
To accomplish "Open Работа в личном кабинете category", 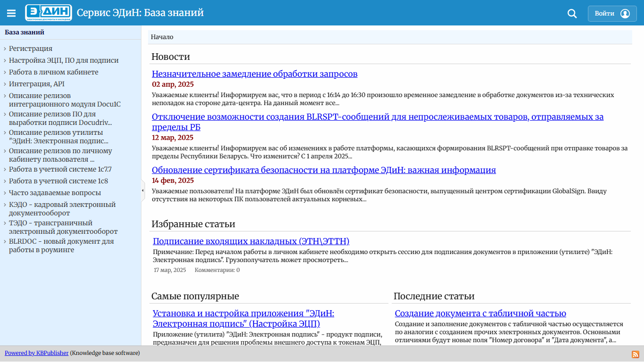I will click(x=54, y=72).
